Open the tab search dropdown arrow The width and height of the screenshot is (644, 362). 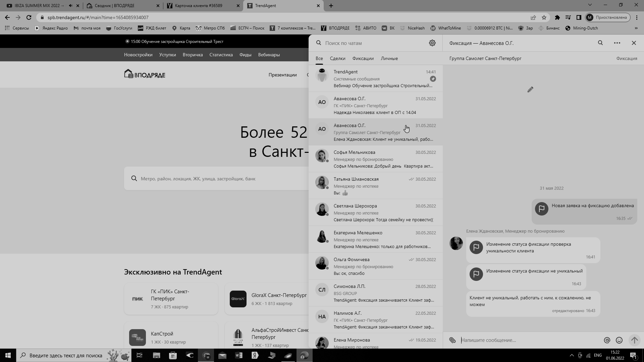[590, 5]
